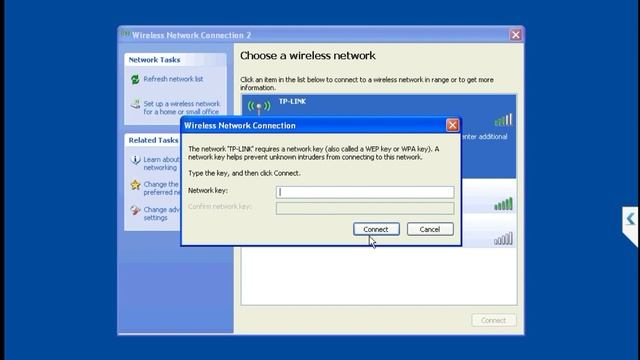
Task: Cancel the network key dialog
Action: [x=430, y=229]
